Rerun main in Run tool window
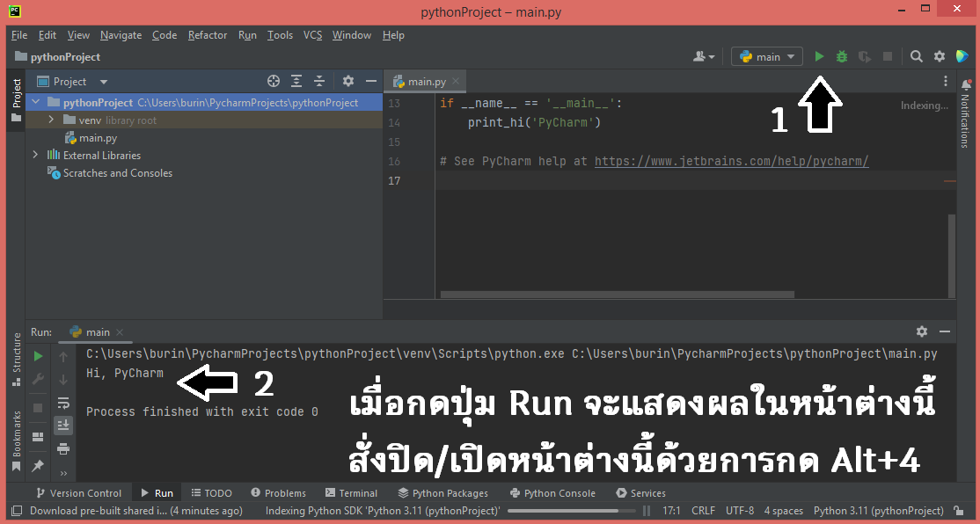This screenshot has height=524, width=980. pos(38,356)
